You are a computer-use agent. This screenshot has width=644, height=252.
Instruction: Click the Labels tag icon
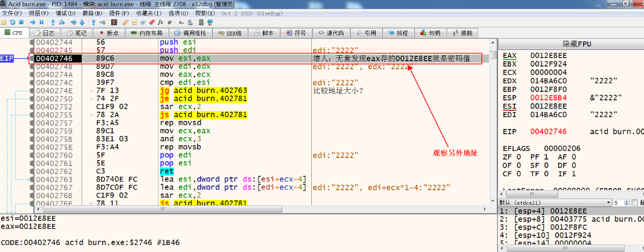point(143,22)
